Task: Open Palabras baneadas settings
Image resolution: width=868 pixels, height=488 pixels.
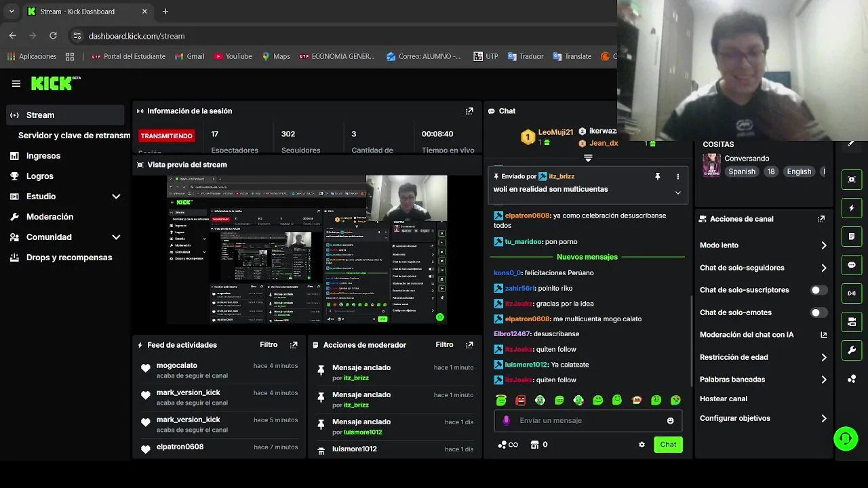Action: [x=763, y=380]
